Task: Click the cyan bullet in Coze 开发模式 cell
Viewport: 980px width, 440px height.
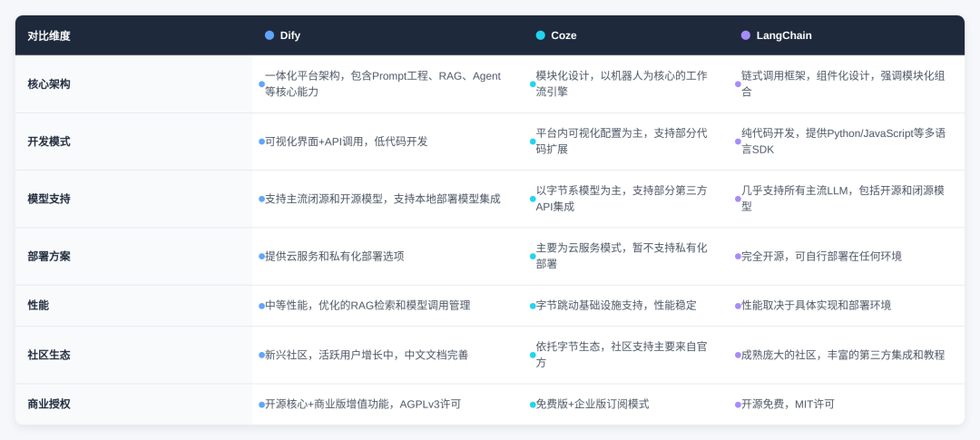Action: pos(534,142)
